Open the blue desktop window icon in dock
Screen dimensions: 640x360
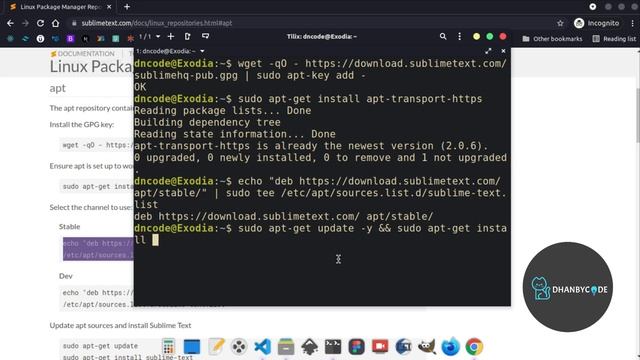(x=192, y=347)
